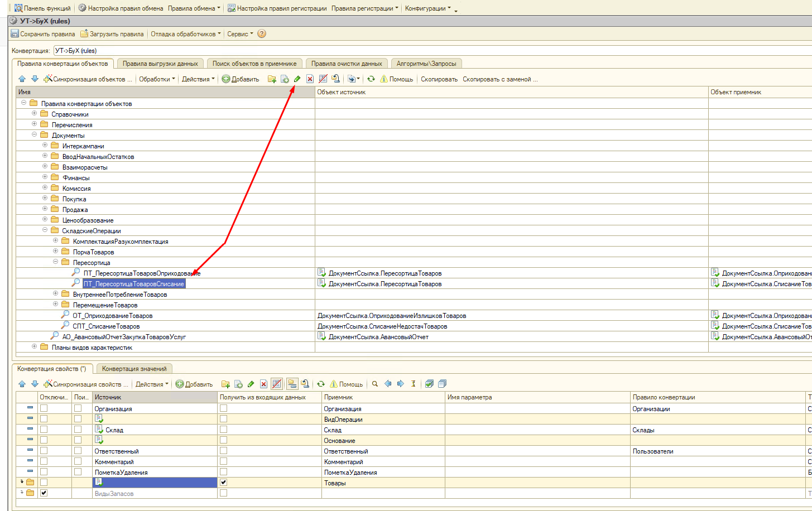Viewport: 812px width, 511px height.
Task: Expand the Справочники folder in tree
Action: [x=35, y=114]
